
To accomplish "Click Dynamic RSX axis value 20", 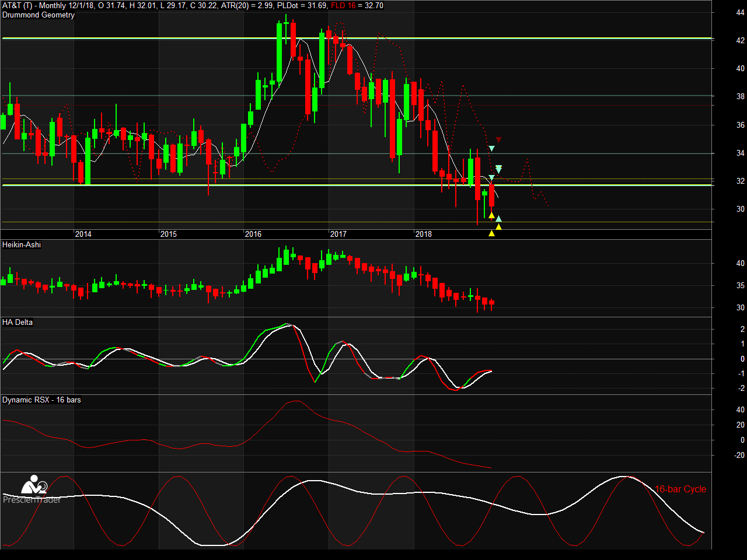I will point(740,425).
